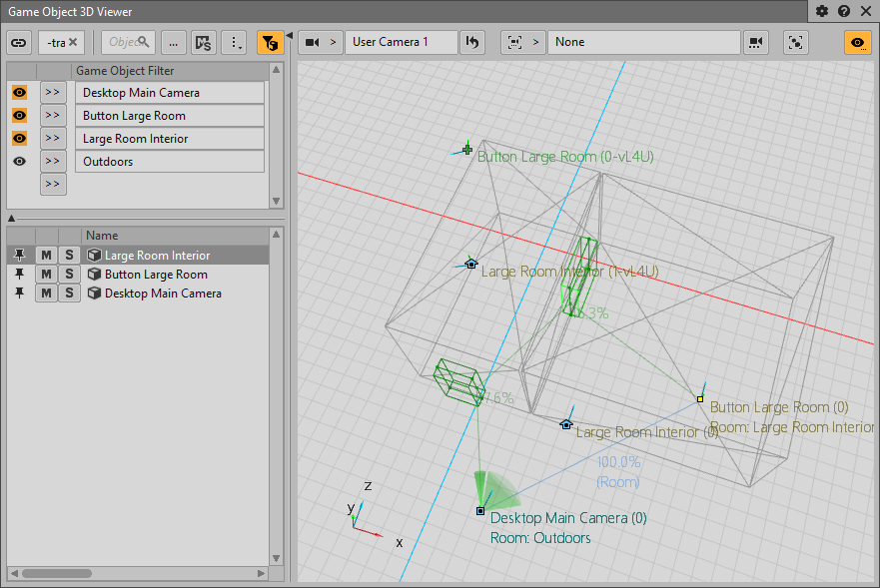The width and height of the screenshot is (880, 588).
Task: Solo the Desktop Main Camera object
Action: 68,294
